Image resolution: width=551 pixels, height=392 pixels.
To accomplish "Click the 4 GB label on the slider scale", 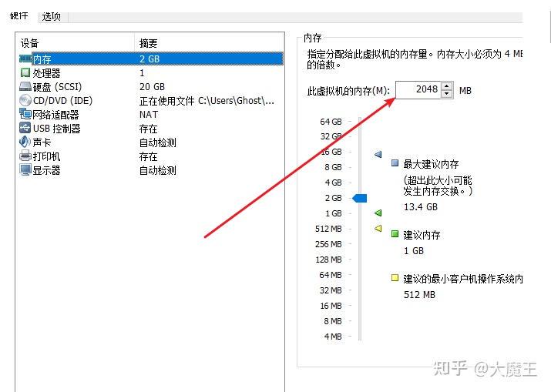I will point(333,183).
